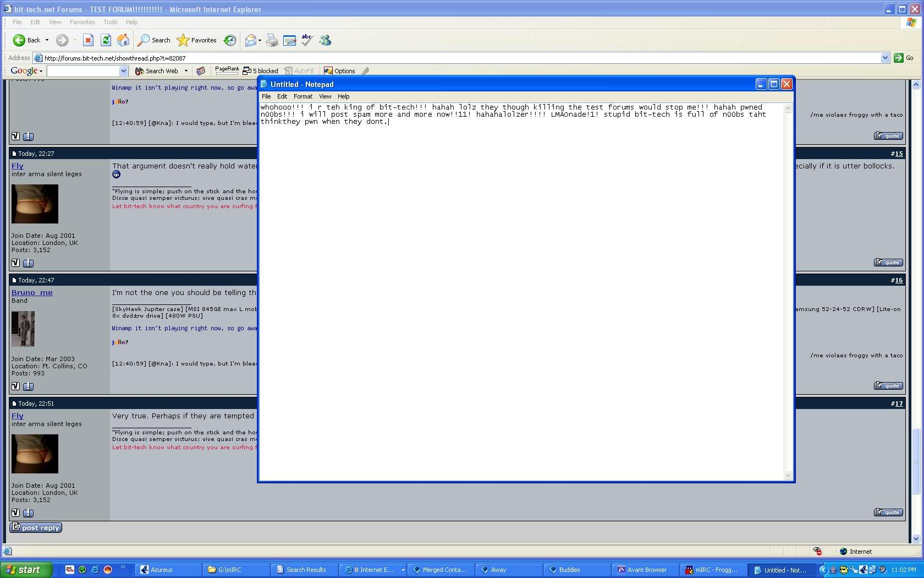This screenshot has height=578, width=924.
Task: Click the blue smiley in post #15
Action: (x=116, y=175)
